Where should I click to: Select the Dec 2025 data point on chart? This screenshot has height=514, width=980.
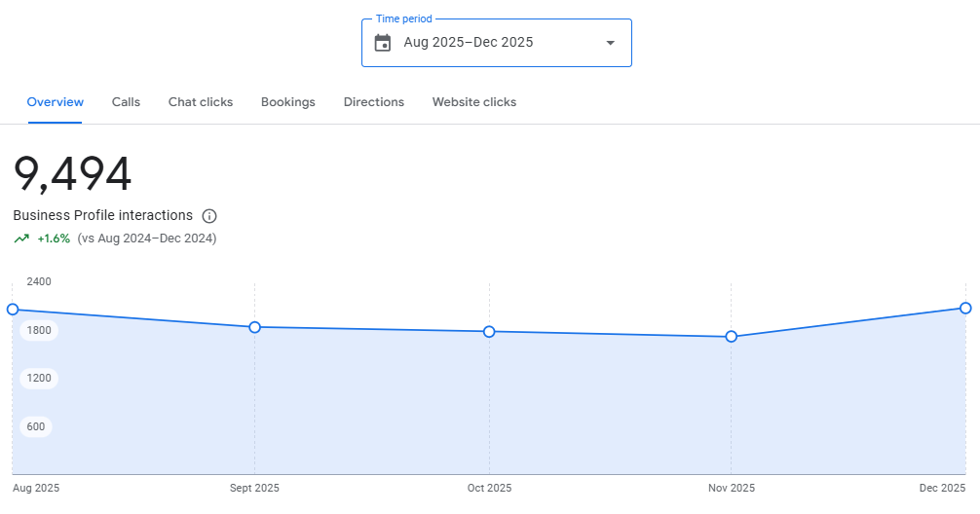point(965,308)
